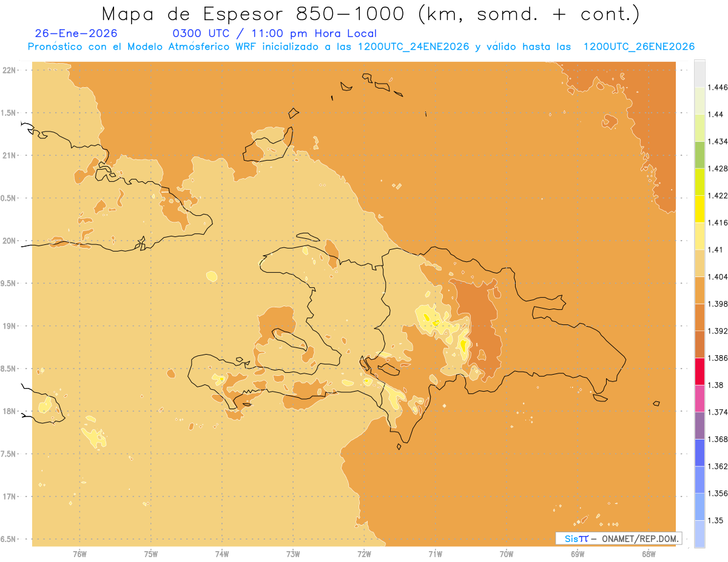728x562 pixels.
Task: Click the color bar value '1.356'
Action: click(718, 493)
